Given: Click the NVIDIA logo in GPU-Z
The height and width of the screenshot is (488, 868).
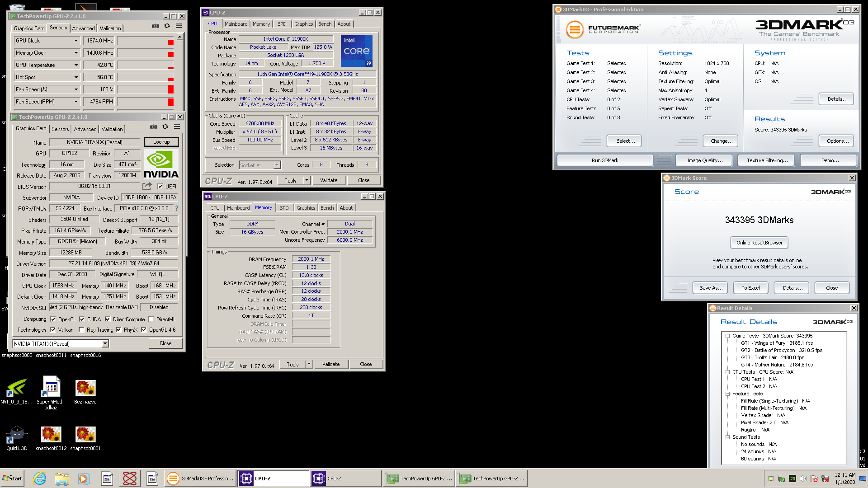Looking at the screenshot, I should [x=161, y=164].
